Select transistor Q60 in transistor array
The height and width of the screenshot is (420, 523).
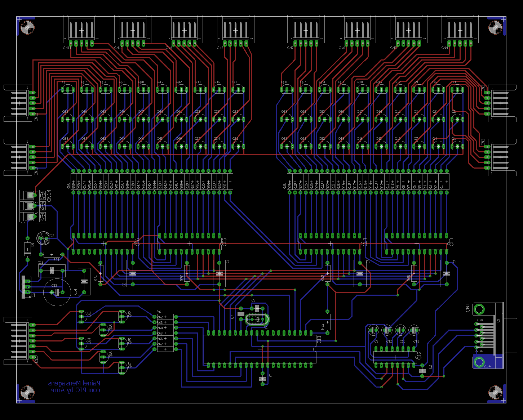click(x=67, y=89)
